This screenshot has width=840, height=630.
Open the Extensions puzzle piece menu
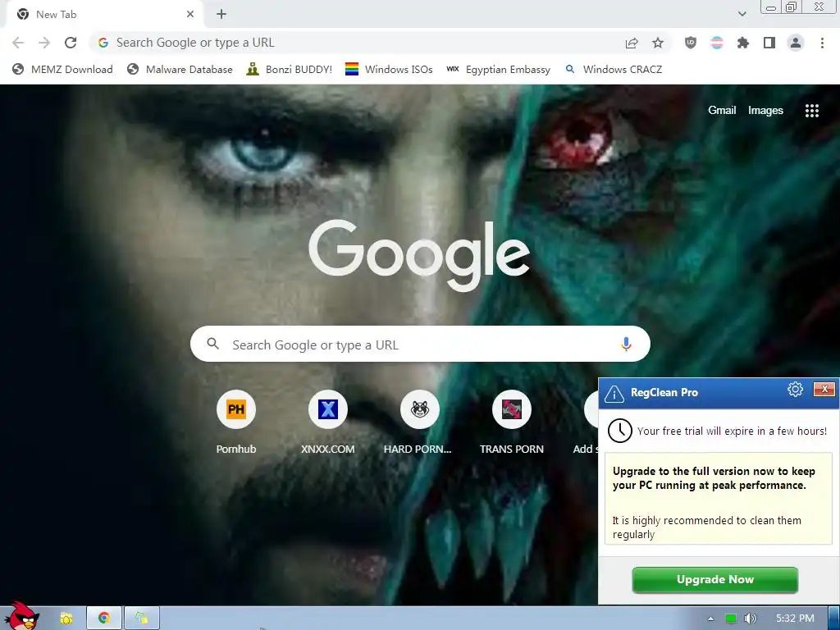pyautogui.click(x=743, y=43)
